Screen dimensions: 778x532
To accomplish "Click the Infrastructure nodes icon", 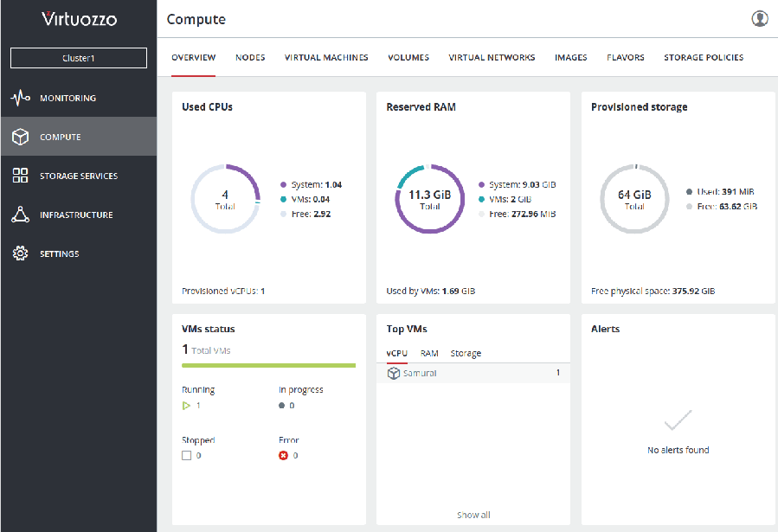I will 21,215.
